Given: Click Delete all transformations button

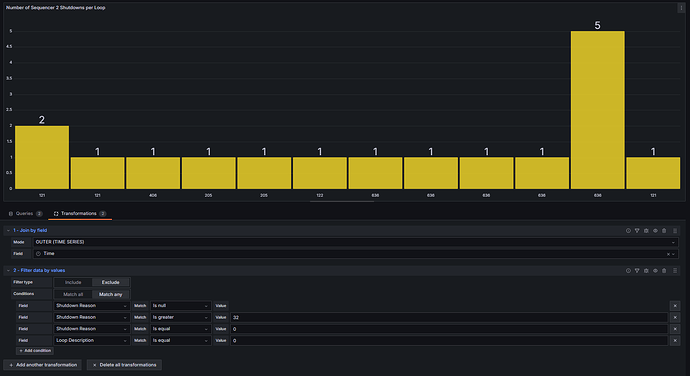Looking at the screenshot, I should pos(124,365).
